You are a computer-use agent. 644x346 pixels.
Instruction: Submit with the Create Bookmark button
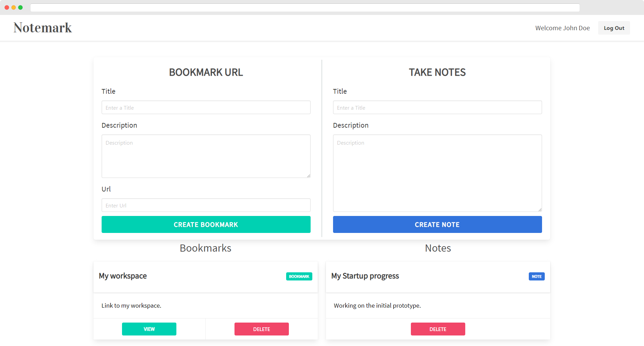tap(206, 224)
